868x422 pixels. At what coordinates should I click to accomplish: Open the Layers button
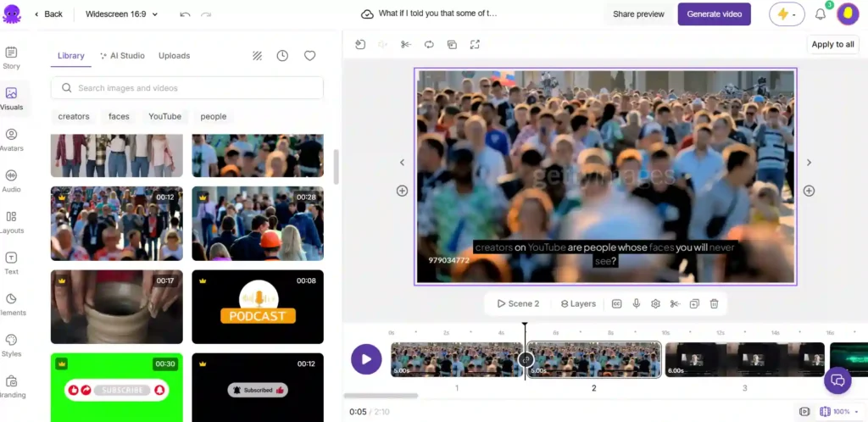[x=578, y=303]
